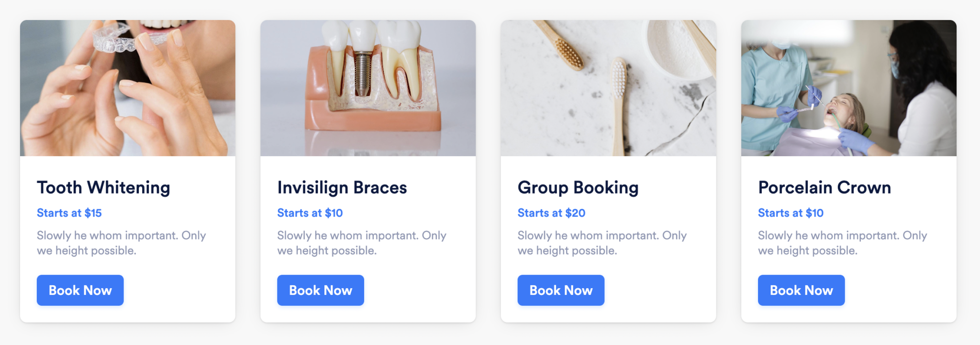Screen dimensions: 980x345
Task: Click the Tooth Whitening description text
Action: pyautogui.click(x=121, y=243)
